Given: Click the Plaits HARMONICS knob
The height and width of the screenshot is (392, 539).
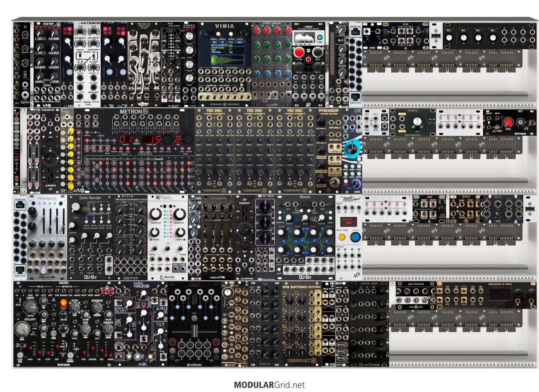Looking at the screenshot, I should (x=179, y=214).
